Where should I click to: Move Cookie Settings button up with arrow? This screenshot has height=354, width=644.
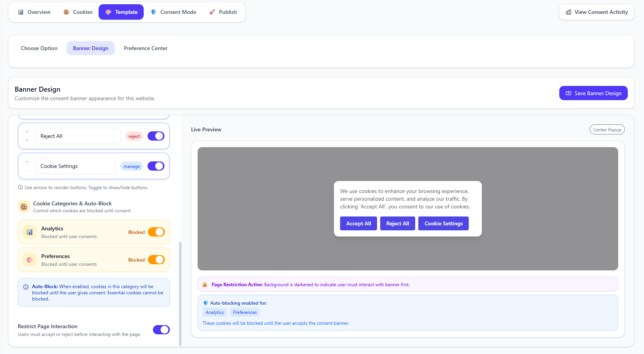(27, 162)
